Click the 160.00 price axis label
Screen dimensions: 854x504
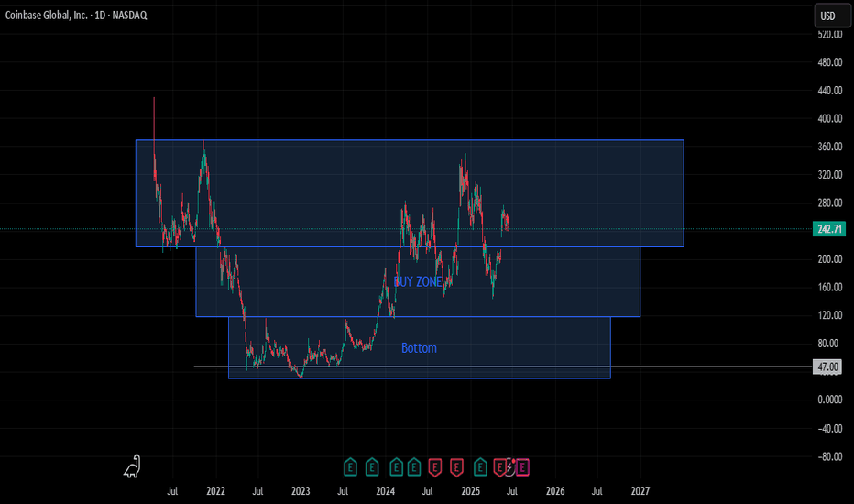829,287
